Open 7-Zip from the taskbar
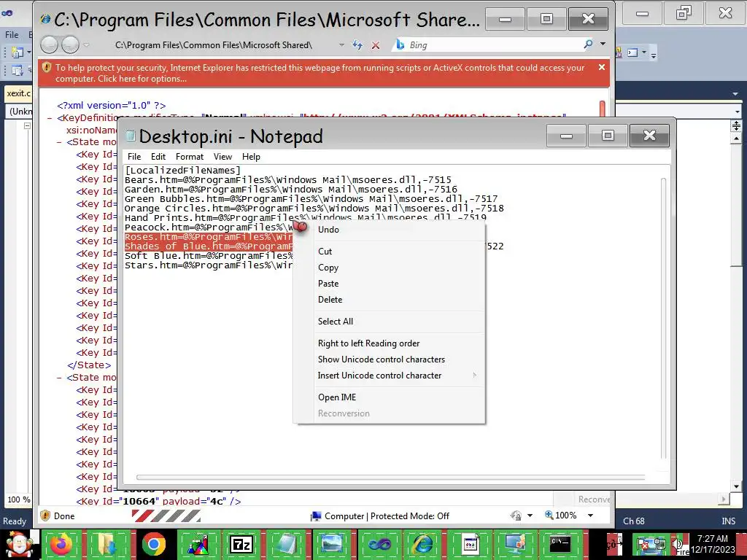Image resolution: width=747 pixels, height=560 pixels. tap(241, 544)
